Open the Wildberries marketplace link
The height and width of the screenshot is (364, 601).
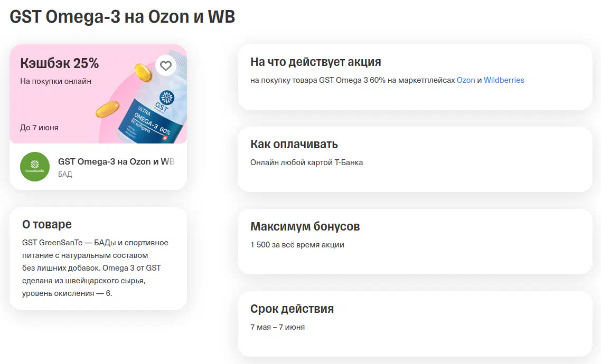pos(504,80)
